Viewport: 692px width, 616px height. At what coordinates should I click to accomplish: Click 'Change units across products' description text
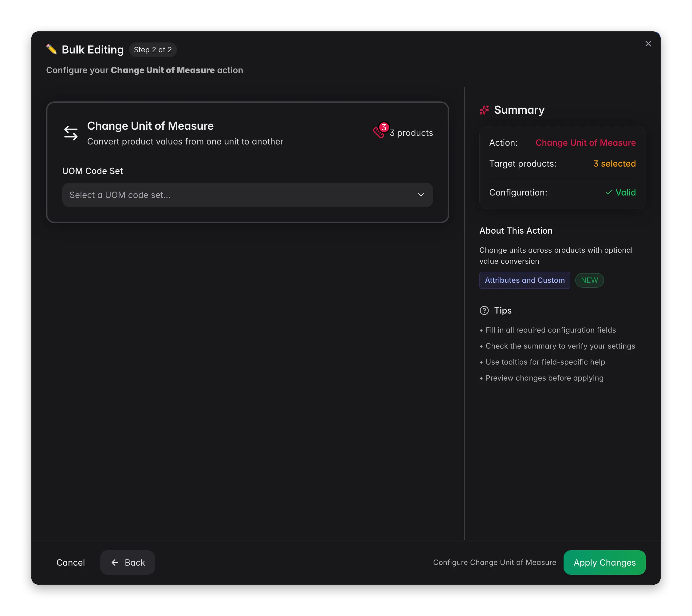click(x=556, y=256)
